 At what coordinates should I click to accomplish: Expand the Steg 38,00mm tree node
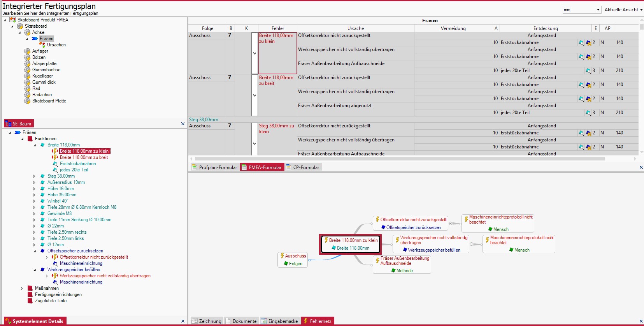(x=35, y=176)
